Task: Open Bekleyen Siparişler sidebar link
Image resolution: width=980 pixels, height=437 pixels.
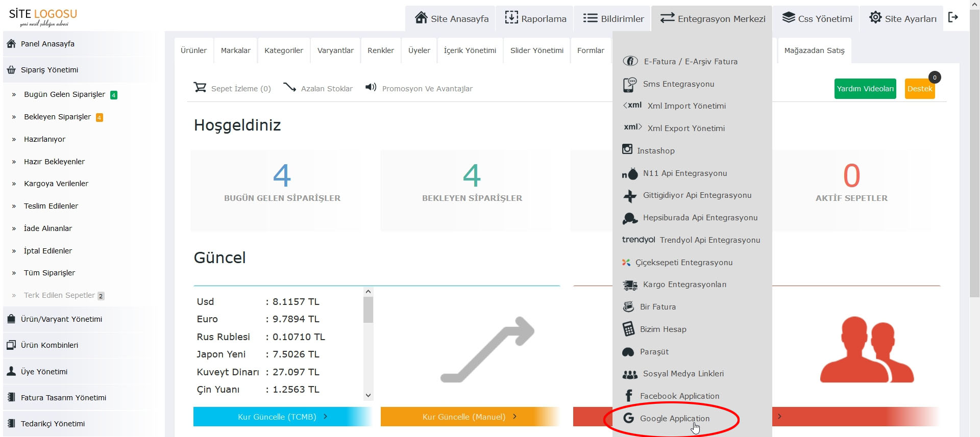Action: (57, 117)
